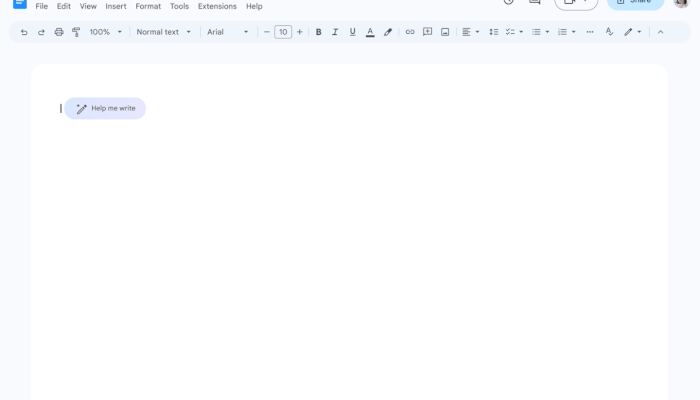Toggle bold formatting
The height and width of the screenshot is (400, 700).
318,32
